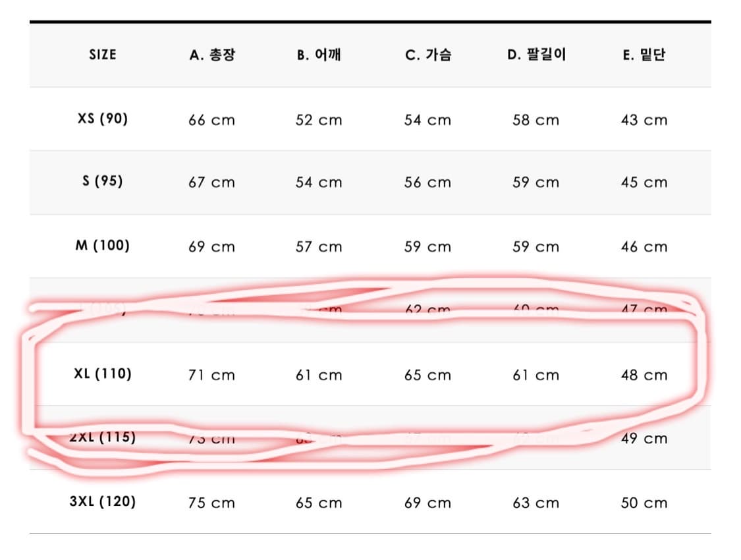Click the 63 cm sleeve value for 3XL
The width and height of the screenshot is (741, 560).
[x=536, y=503]
